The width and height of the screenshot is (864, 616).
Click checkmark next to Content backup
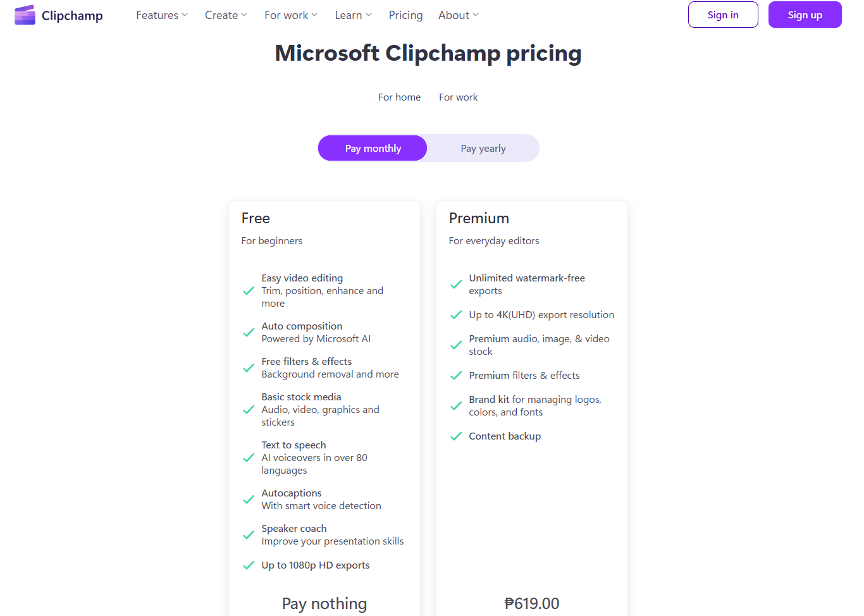[x=456, y=436]
